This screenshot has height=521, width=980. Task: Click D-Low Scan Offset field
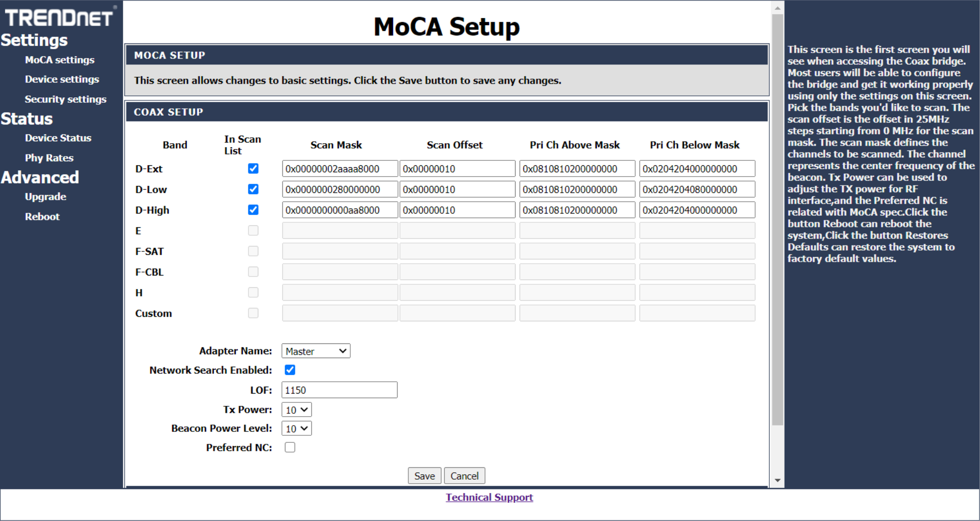coord(458,189)
